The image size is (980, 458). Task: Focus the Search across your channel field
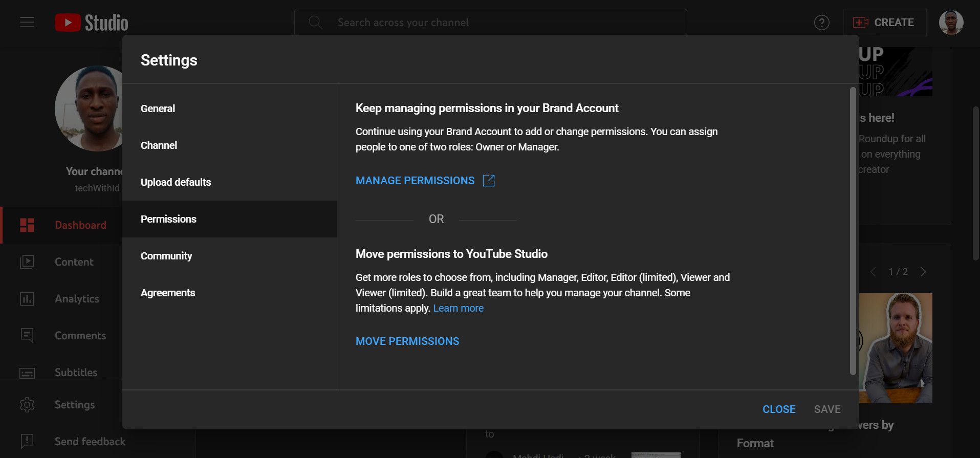(490, 23)
